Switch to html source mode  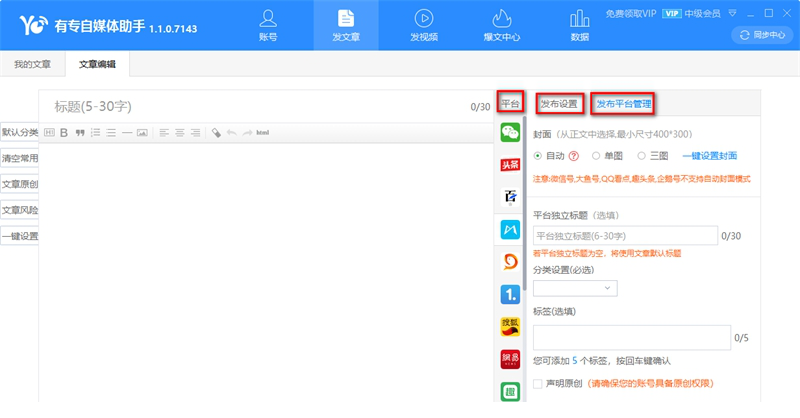tap(263, 133)
